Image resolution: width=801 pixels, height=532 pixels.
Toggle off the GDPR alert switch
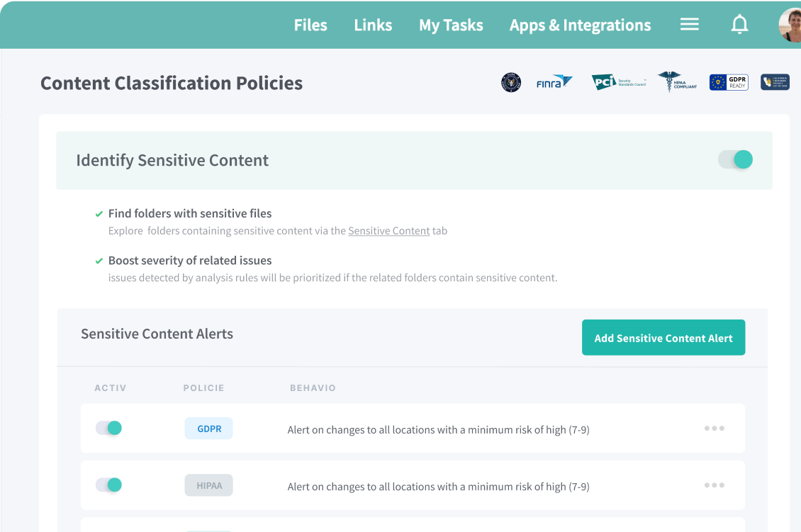(x=109, y=428)
